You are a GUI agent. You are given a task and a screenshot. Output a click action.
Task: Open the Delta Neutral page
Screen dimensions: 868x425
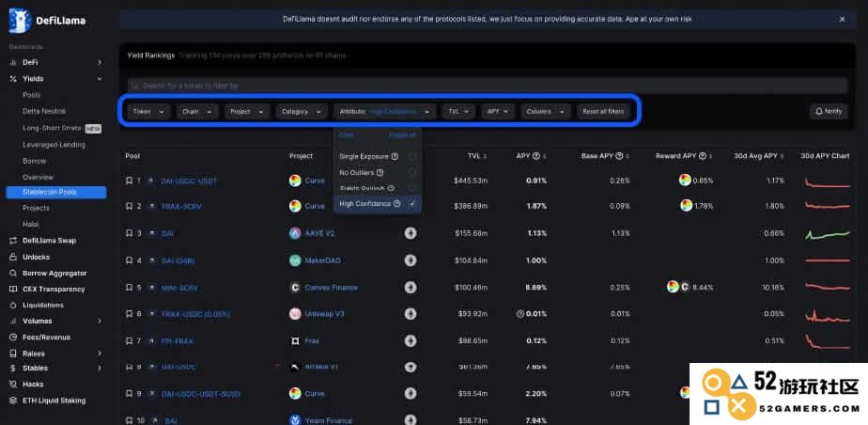coord(44,111)
